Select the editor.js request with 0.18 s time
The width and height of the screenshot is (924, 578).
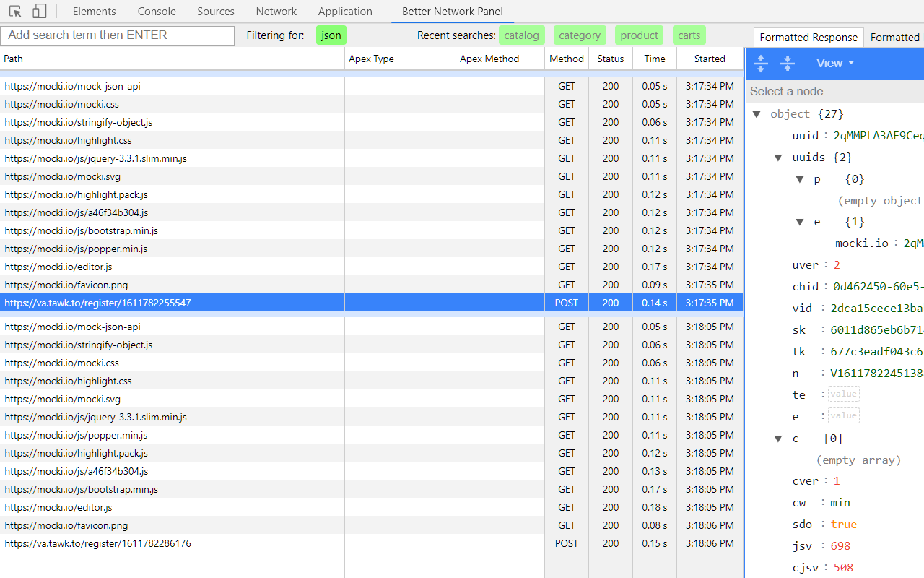click(x=372, y=507)
